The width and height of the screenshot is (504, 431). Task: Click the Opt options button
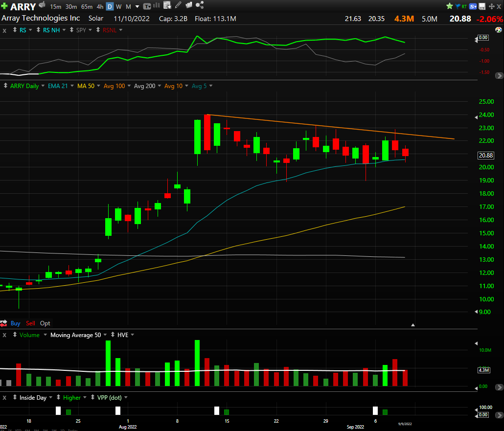(45, 323)
